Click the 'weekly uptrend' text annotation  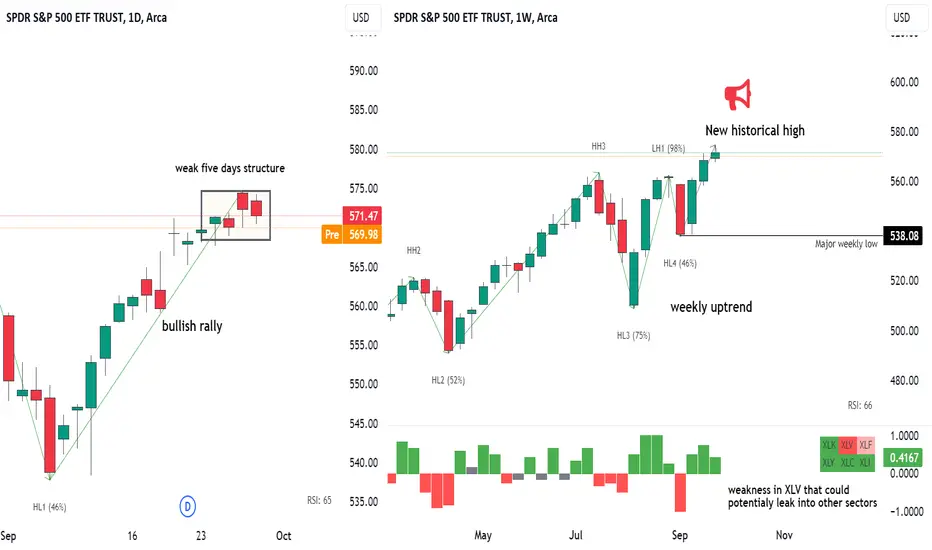click(x=711, y=307)
